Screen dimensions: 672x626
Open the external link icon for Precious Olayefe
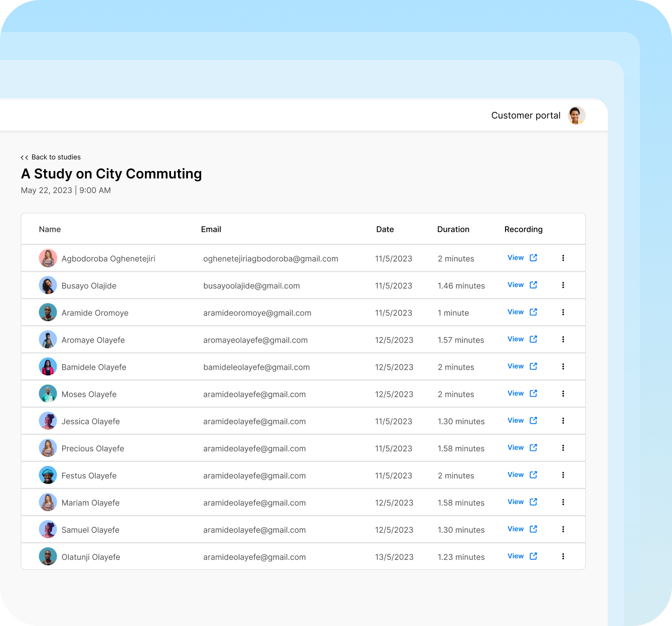click(x=534, y=447)
